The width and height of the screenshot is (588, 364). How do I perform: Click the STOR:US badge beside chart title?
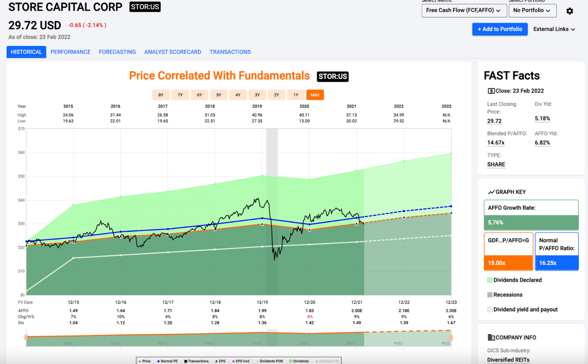click(x=333, y=76)
